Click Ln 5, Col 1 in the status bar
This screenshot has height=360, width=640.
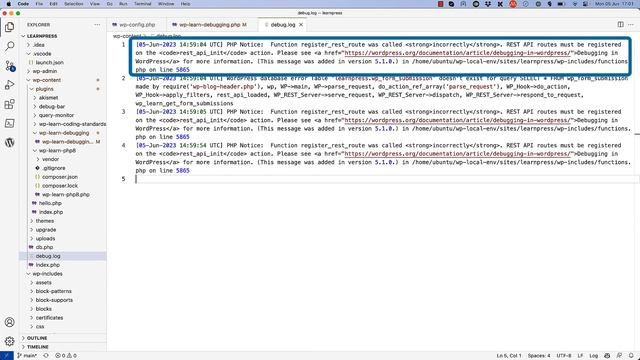coord(509,356)
